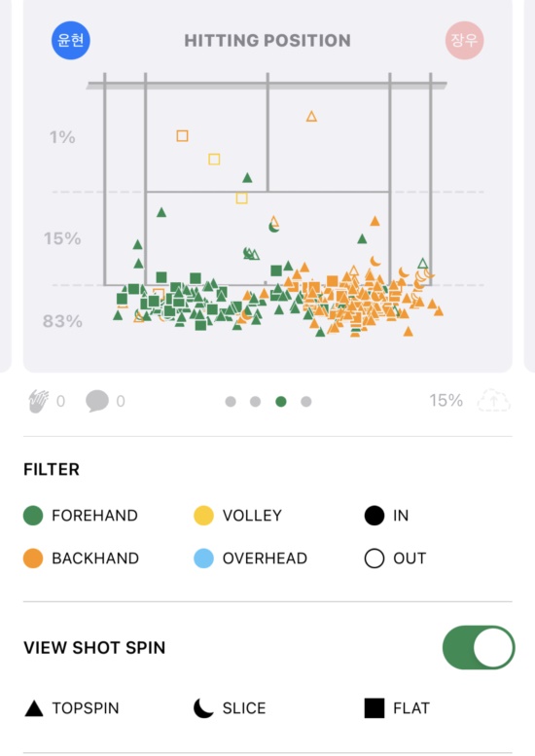Select the blue 윤현 player avatar
The width and height of the screenshot is (535, 756).
point(71,40)
